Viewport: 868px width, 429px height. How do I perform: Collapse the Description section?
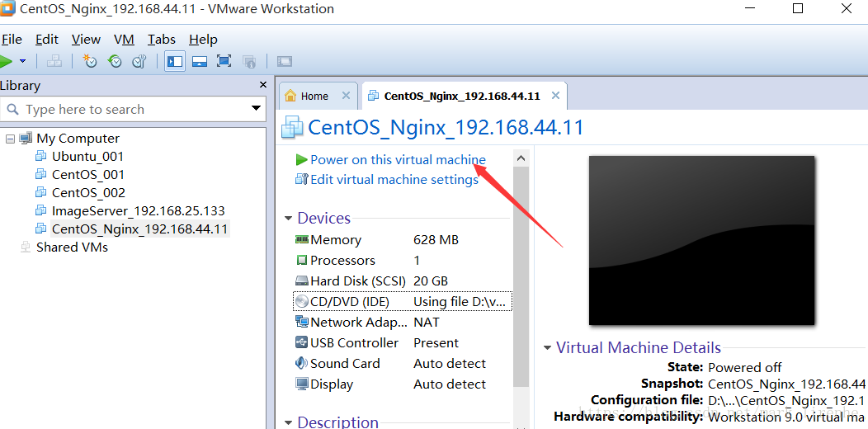(289, 423)
